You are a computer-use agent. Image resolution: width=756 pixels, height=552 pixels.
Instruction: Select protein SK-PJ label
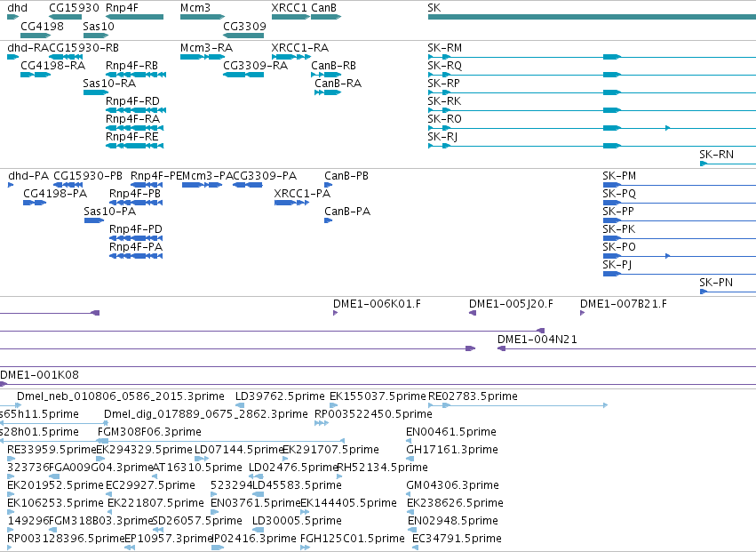[x=617, y=266]
